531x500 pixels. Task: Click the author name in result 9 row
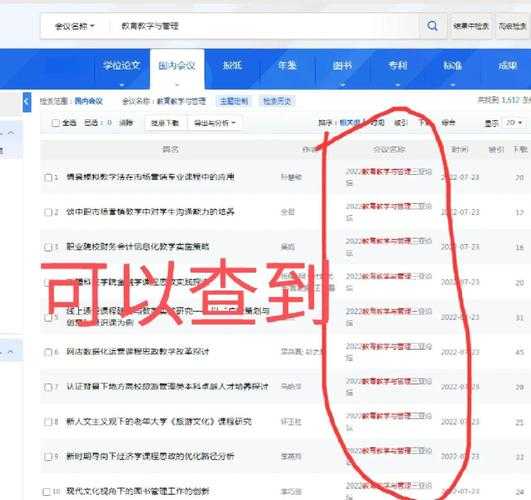291,457
